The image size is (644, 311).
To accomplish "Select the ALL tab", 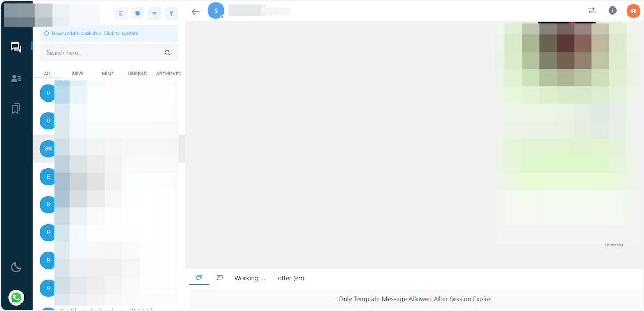I will 48,74.
